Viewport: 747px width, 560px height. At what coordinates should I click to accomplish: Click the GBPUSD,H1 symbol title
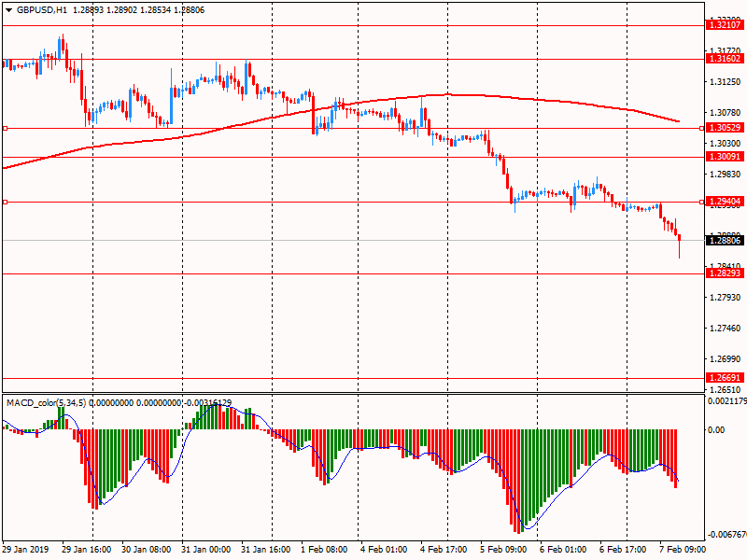click(42, 8)
